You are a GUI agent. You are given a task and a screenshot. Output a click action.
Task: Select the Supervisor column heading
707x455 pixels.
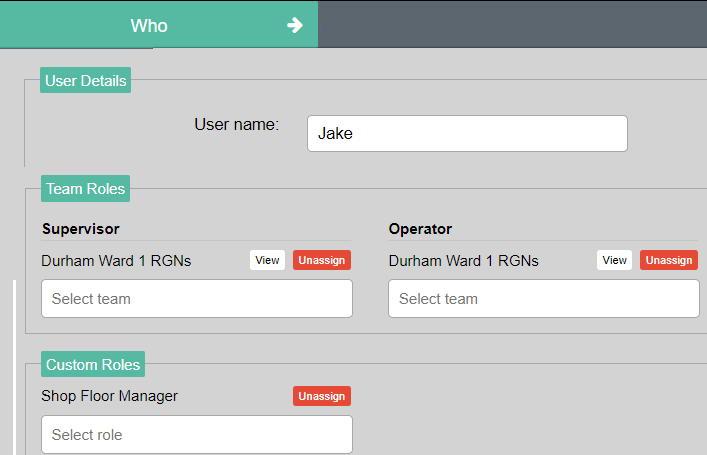point(81,229)
